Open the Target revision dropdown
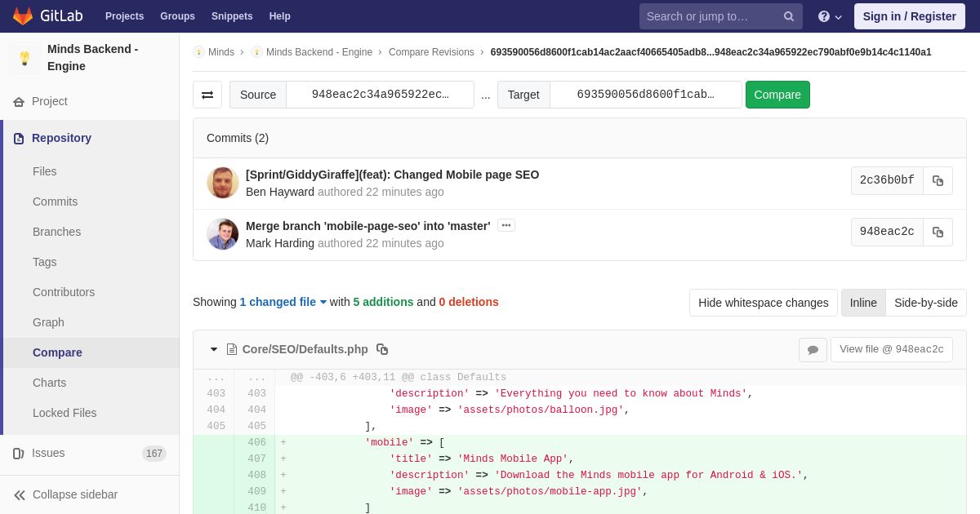This screenshot has height=514, width=980. (645, 95)
